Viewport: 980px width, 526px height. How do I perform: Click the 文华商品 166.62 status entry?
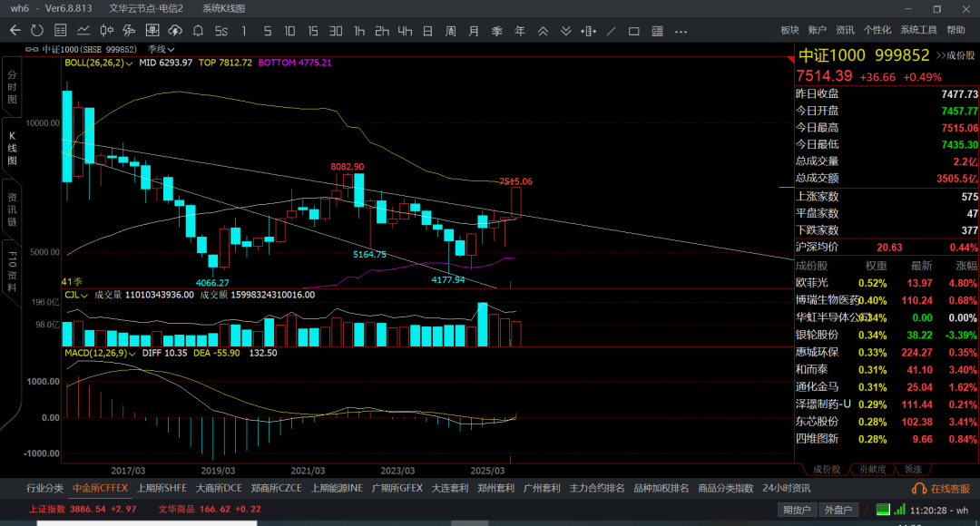tap(210, 509)
